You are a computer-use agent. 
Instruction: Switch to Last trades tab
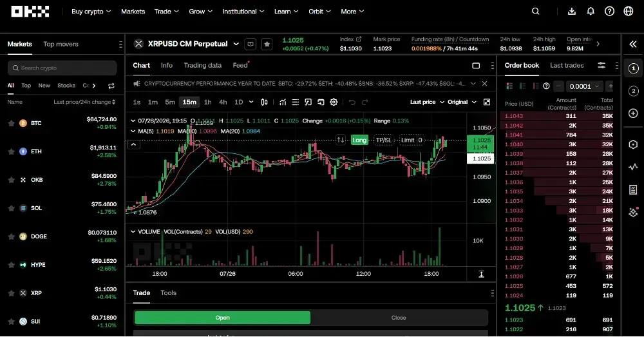[x=567, y=65]
